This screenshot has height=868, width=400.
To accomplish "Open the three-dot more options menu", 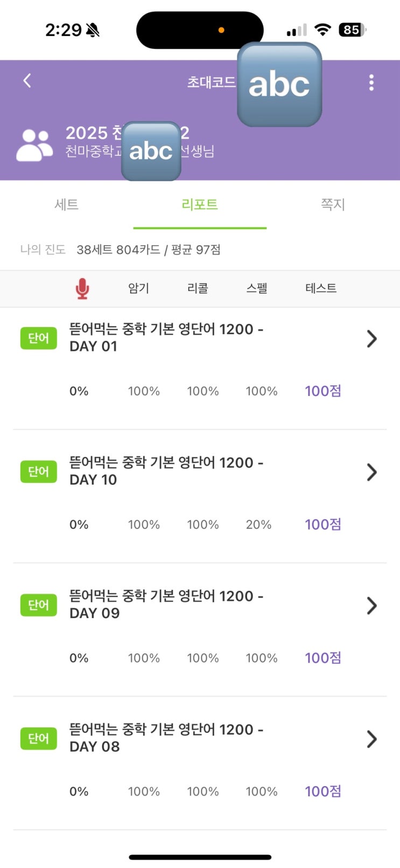I will [371, 82].
